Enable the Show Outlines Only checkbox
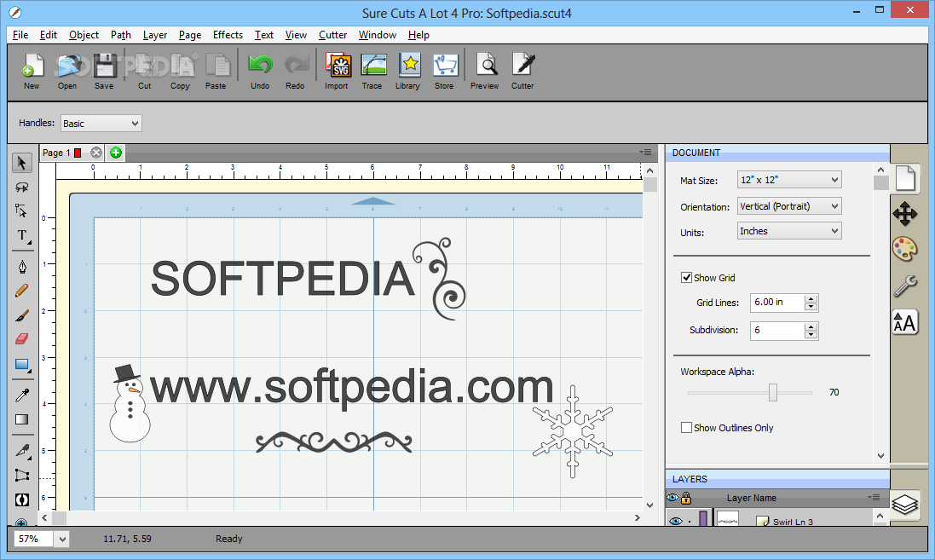Image resolution: width=935 pixels, height=560 pixels. pyautogui.click(x=686, y=428)
